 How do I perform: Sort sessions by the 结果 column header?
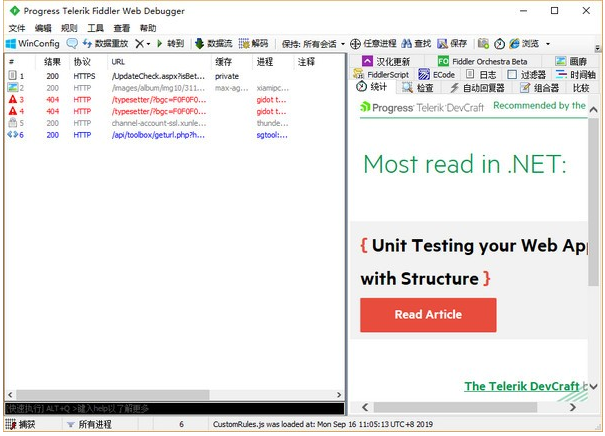tap(52, 62)
